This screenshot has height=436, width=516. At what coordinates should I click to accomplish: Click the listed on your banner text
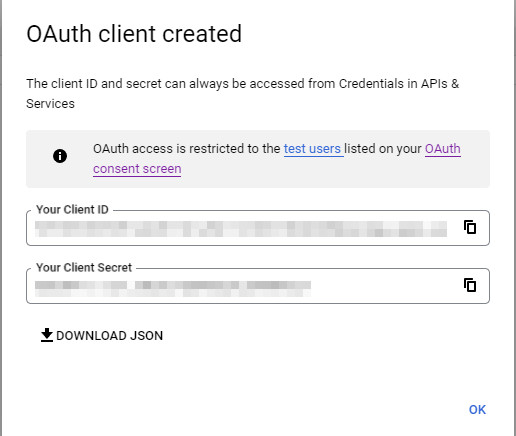pos(383,149)
